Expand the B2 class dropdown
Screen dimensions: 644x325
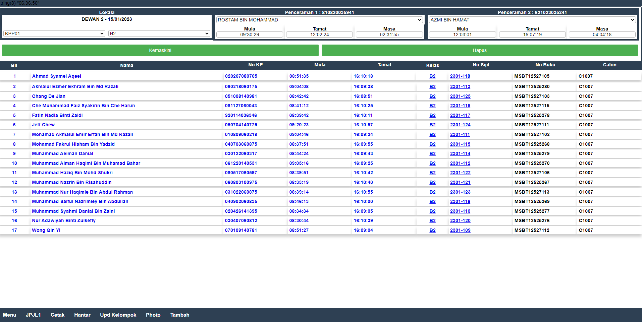click(159, 34)
